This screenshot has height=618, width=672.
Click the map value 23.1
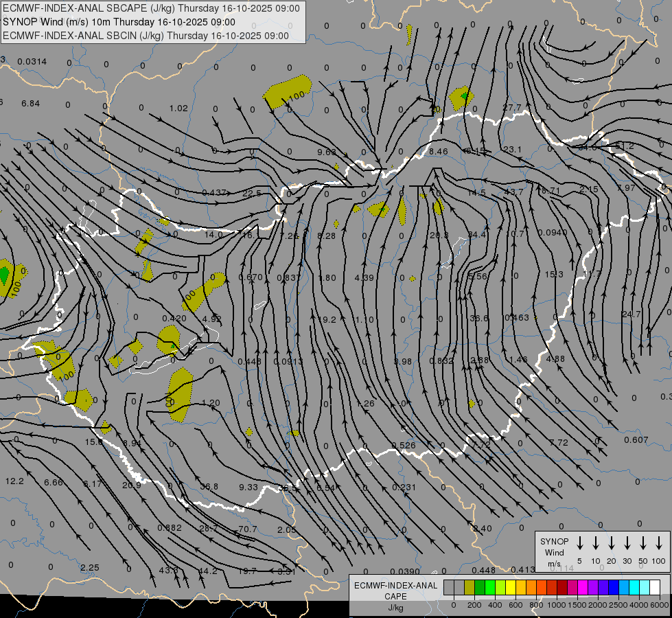(512, 149)
